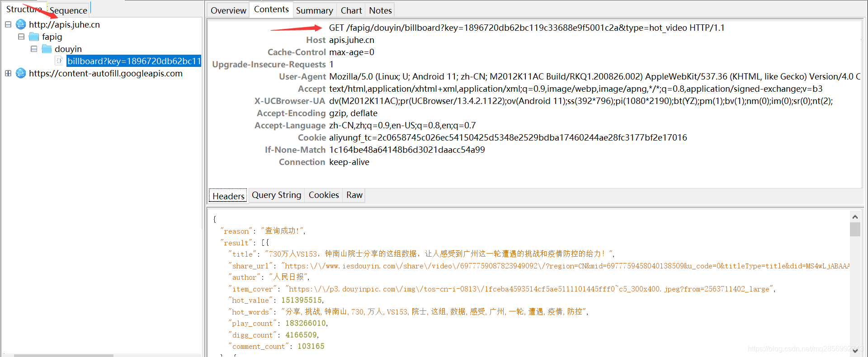Click the User-Agent header value
Screen dimensions: 868x357
594,76
